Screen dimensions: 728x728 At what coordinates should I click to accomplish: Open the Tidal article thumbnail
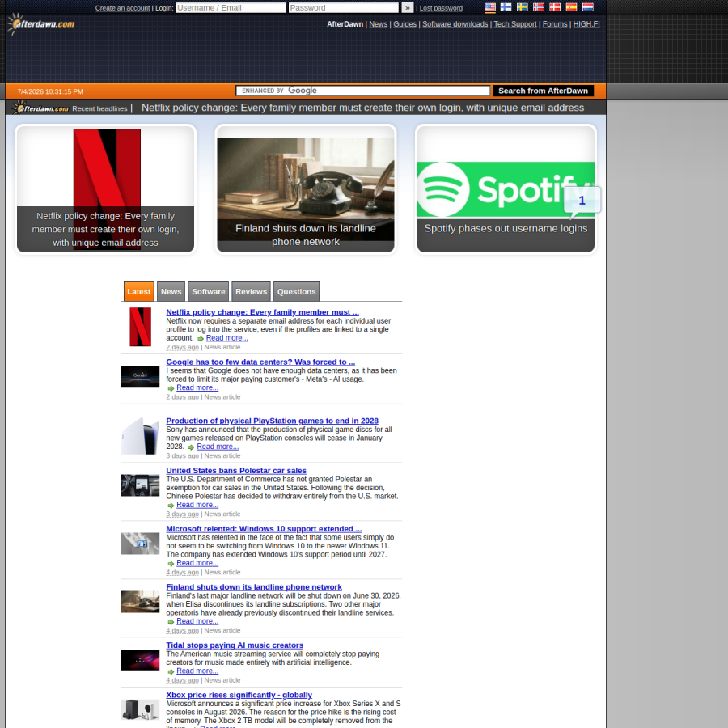pos(140,660)
